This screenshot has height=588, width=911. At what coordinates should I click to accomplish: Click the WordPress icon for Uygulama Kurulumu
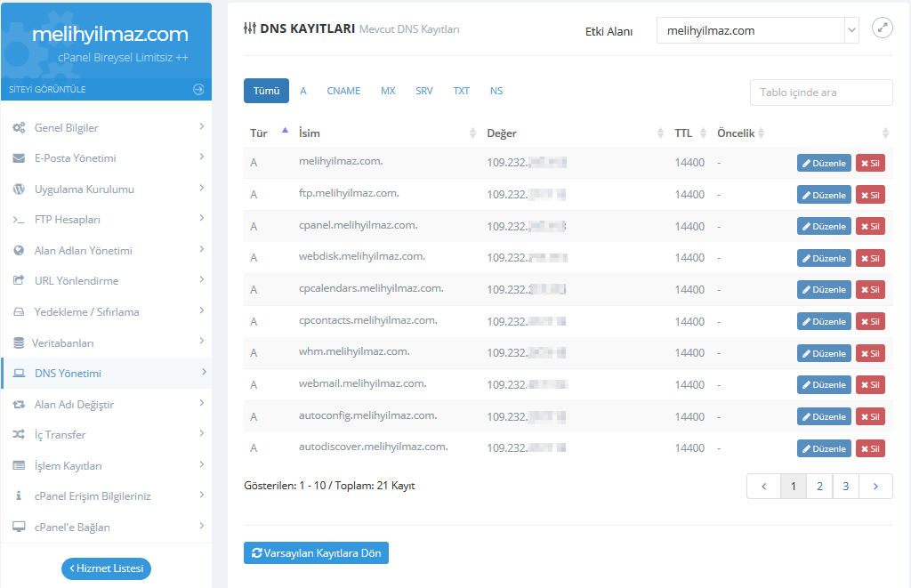(19, 189)
